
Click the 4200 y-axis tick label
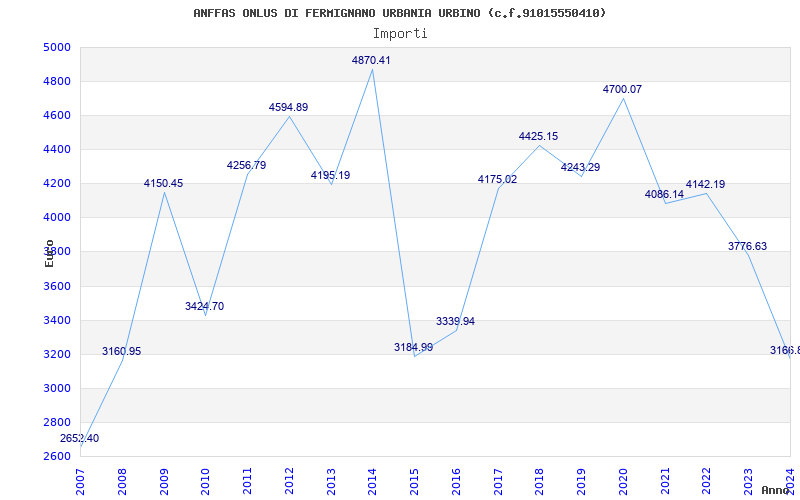tap(57, 184)
